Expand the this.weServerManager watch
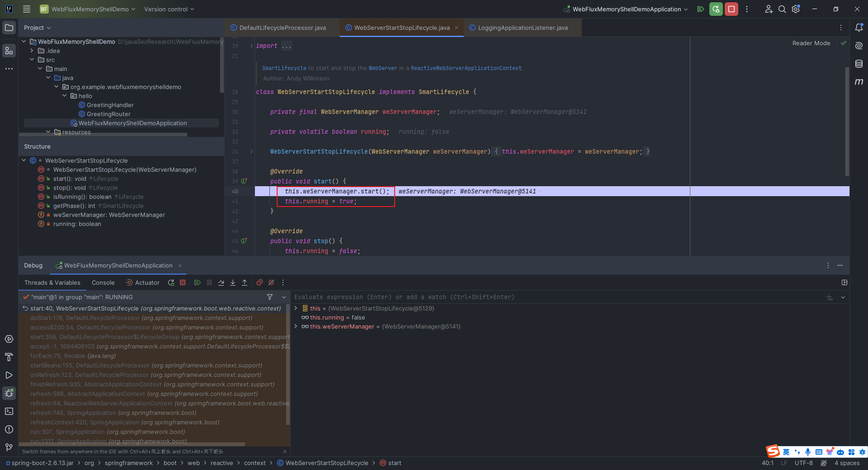The image size is (868, 470). (296, 326)
